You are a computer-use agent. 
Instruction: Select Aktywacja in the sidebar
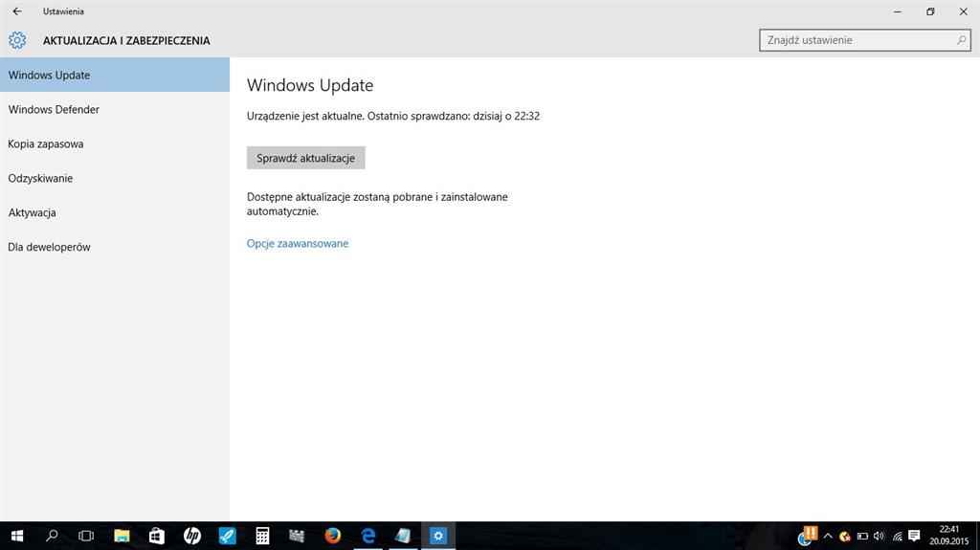(x=115, y=212)
